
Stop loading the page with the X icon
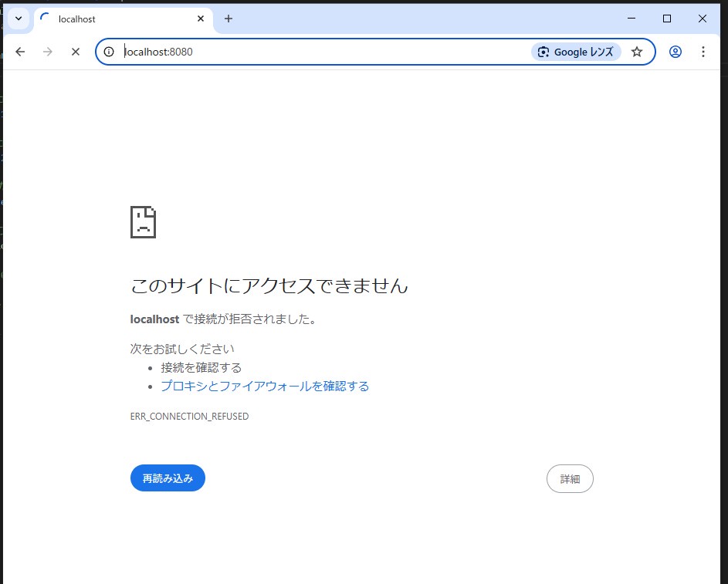(x=75, y=51)
